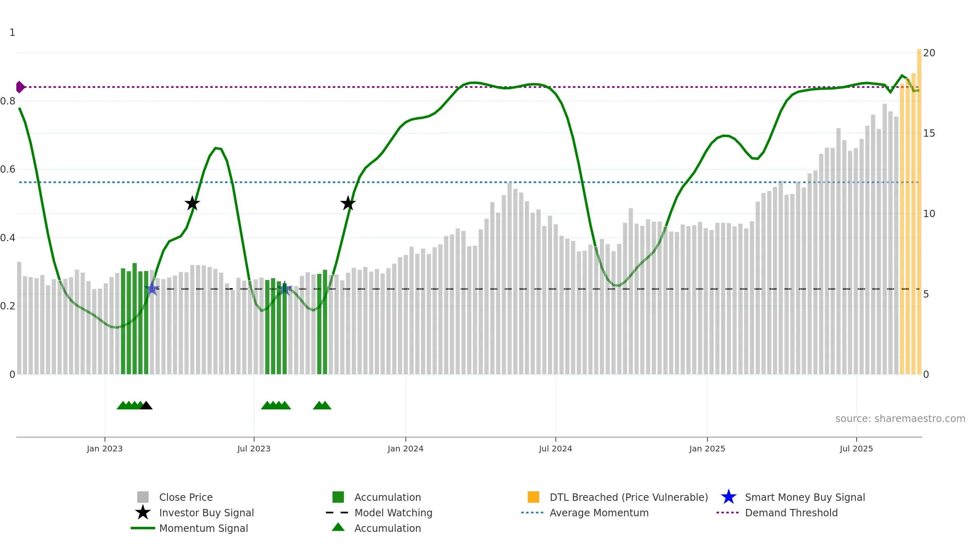The height and width of the screenshot is (551, 980).
Task: Click the Jan 2023 axis label
Action: 105,449
